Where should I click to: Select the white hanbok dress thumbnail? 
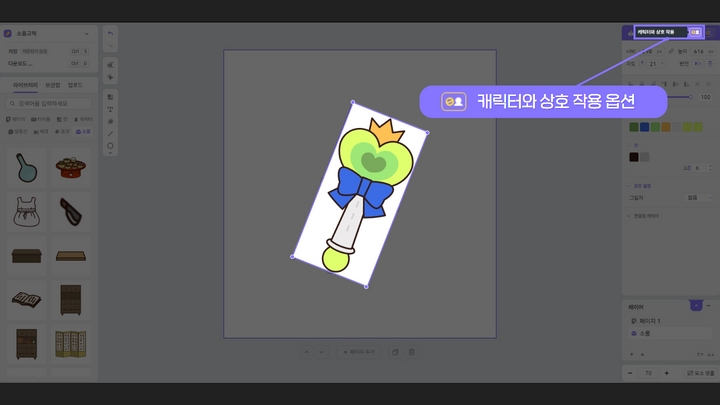coord(27,210)
